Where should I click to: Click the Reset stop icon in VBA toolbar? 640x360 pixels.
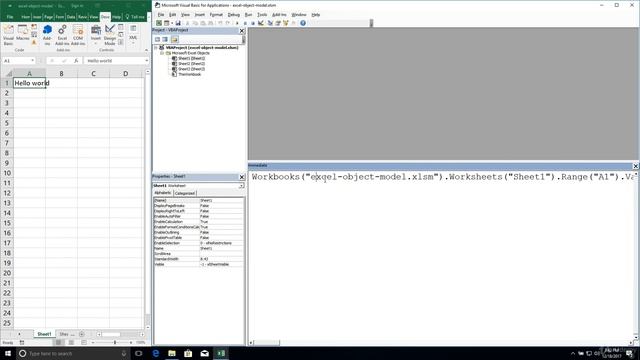click(253, 23)
